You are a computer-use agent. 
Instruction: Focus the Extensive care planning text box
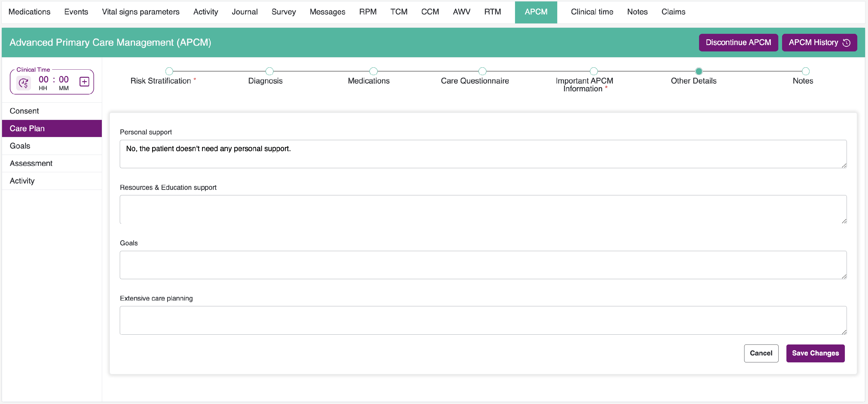coord(483,320)
